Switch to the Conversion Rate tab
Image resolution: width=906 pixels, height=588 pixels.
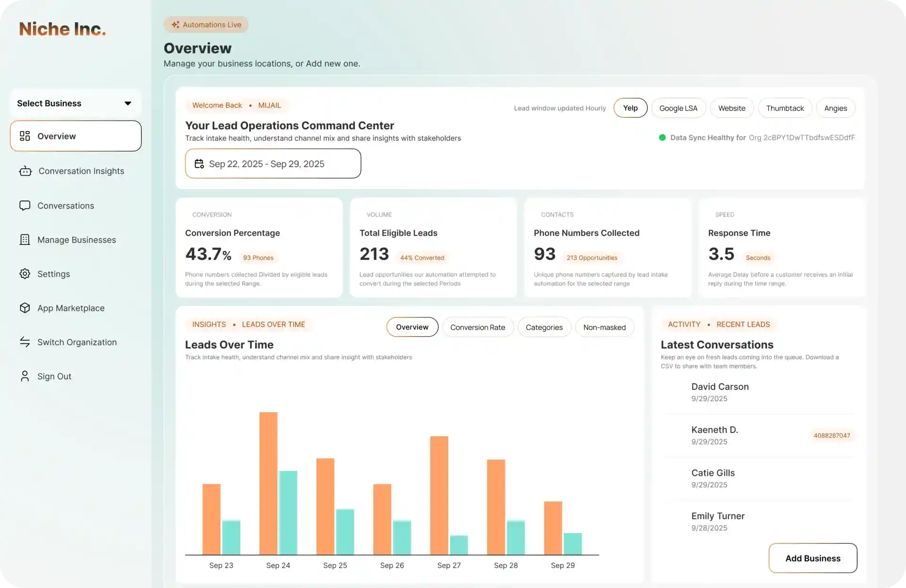point(478,327)
